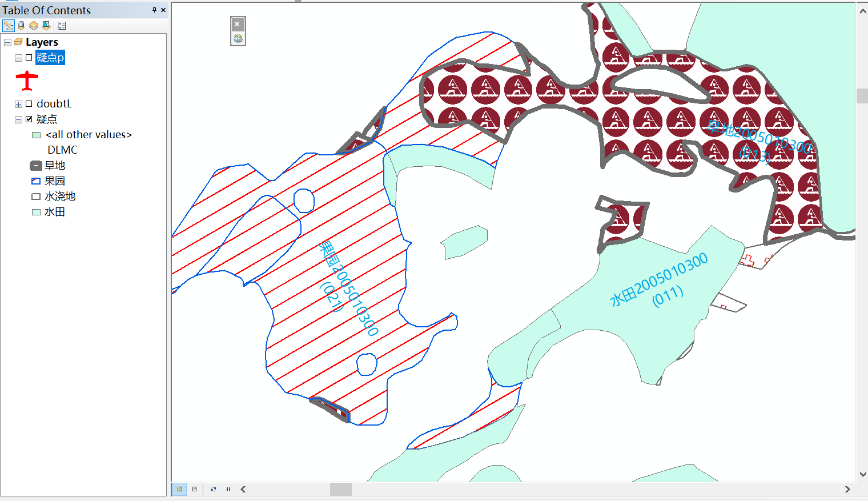Enable visibility of the 疑点p layer

tap(29, 57)
